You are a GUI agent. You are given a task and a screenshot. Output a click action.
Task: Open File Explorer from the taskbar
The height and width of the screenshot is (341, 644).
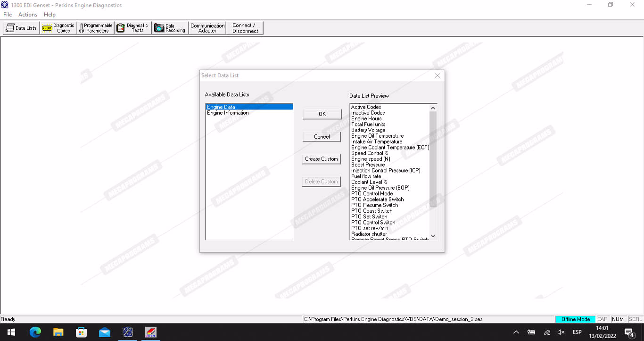pyautogui.click(x=58, y=332)
